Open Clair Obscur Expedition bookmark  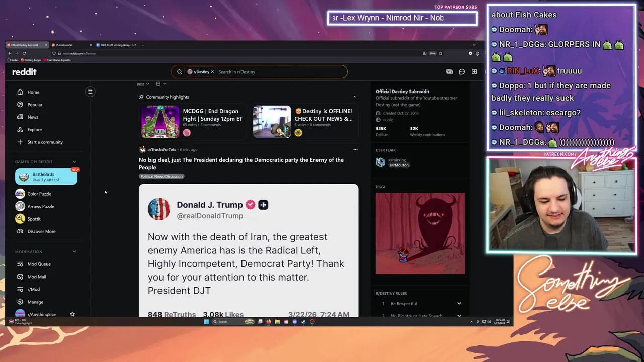(x=58, y=60)
